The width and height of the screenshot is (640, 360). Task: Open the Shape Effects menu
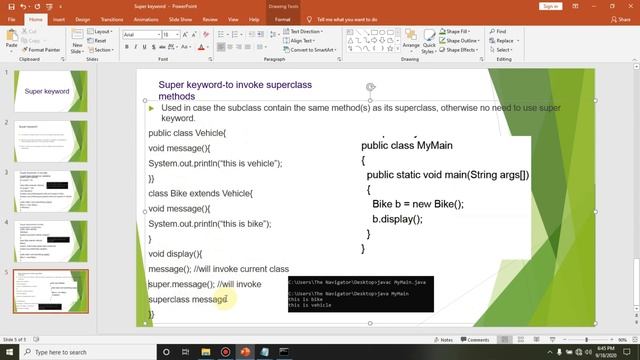click(458, 50)
